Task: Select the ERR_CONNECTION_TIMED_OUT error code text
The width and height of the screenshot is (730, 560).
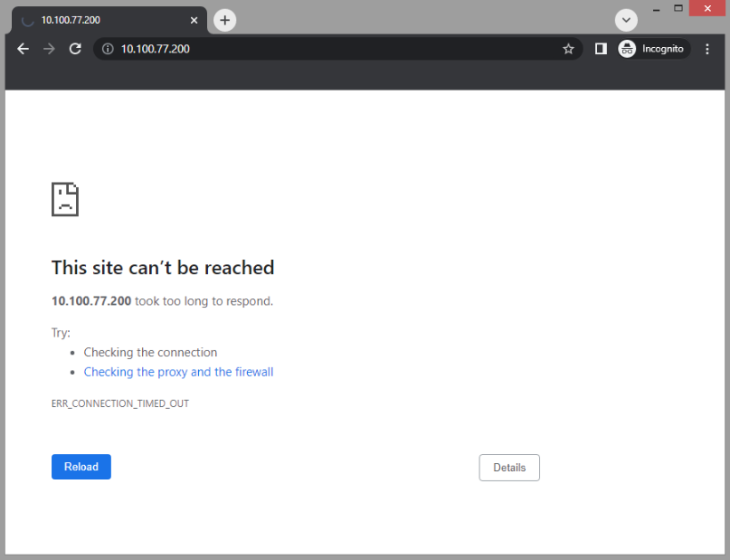Action: [119, 403]
